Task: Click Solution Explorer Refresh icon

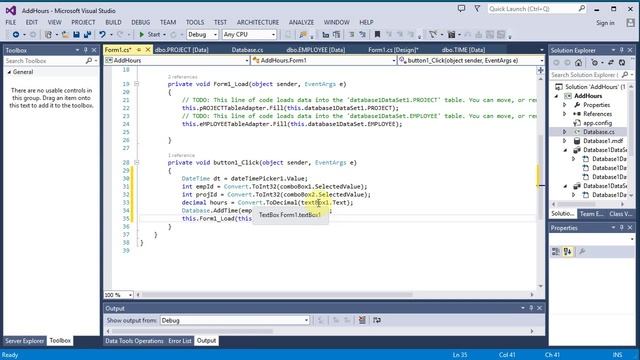Action: [622, 62]
